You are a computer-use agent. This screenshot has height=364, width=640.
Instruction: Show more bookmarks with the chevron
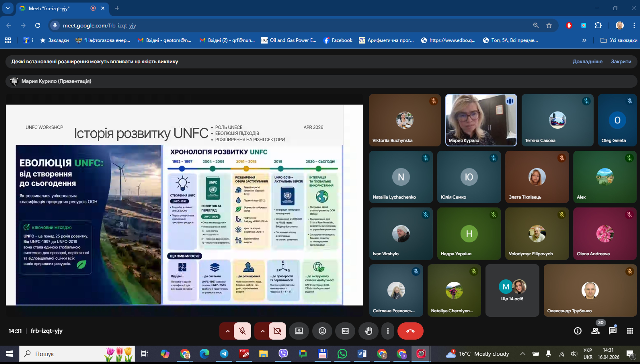tap(584, 40)
